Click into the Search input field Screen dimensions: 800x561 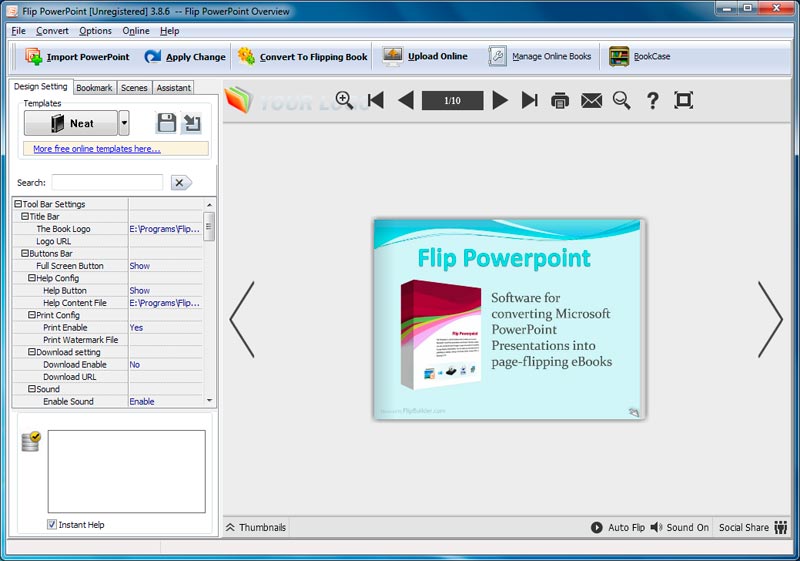pos(107,183)
